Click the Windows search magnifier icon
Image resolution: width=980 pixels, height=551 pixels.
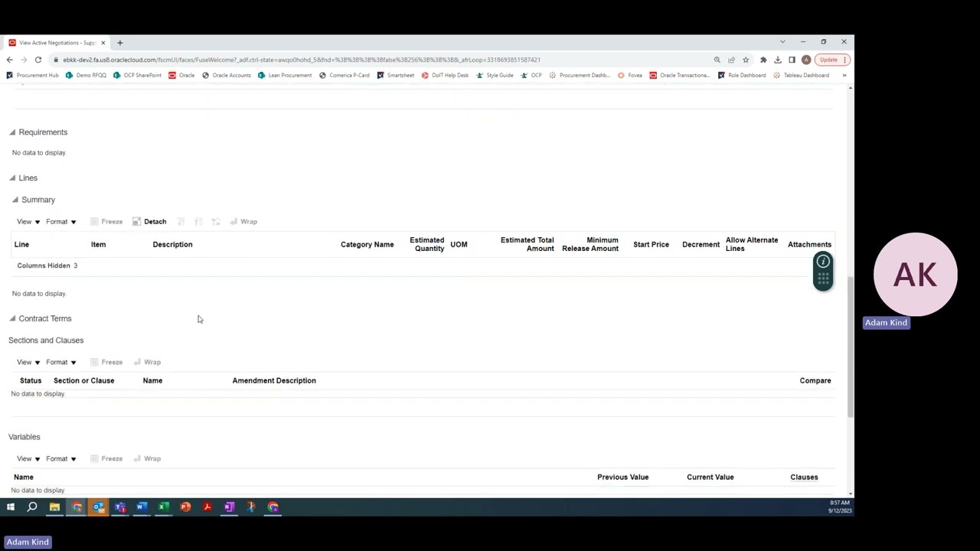(x=32, y=507)
